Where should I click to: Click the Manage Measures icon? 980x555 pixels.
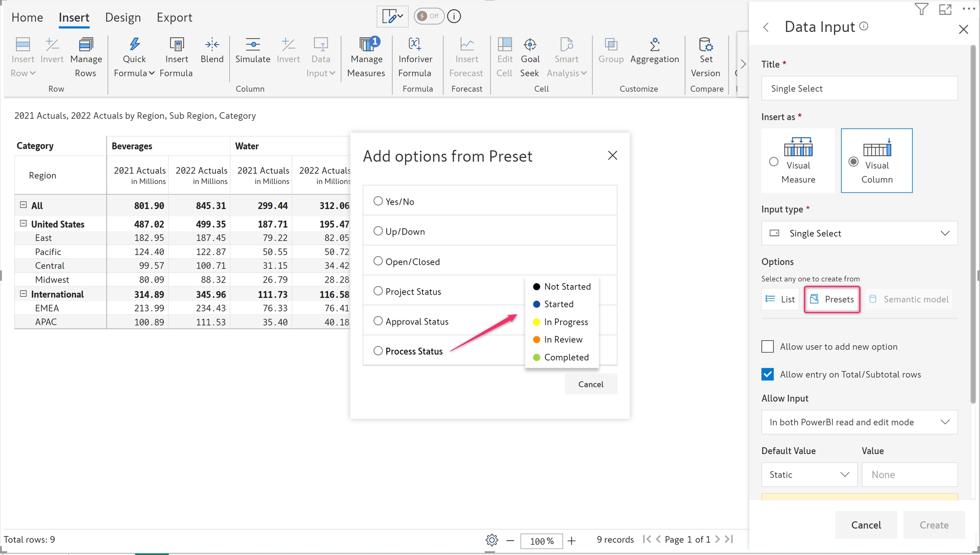pyautogui.click(x=366, y=45)
